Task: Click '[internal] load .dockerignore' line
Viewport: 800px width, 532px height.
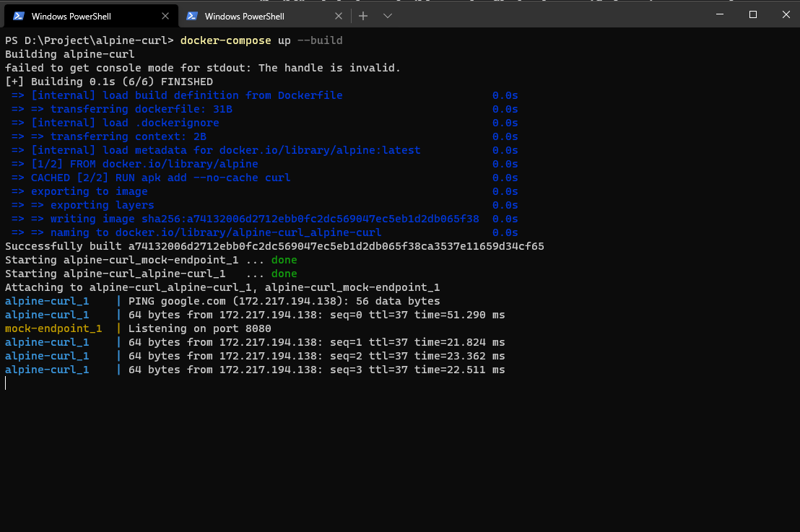Action: (264, 123)
